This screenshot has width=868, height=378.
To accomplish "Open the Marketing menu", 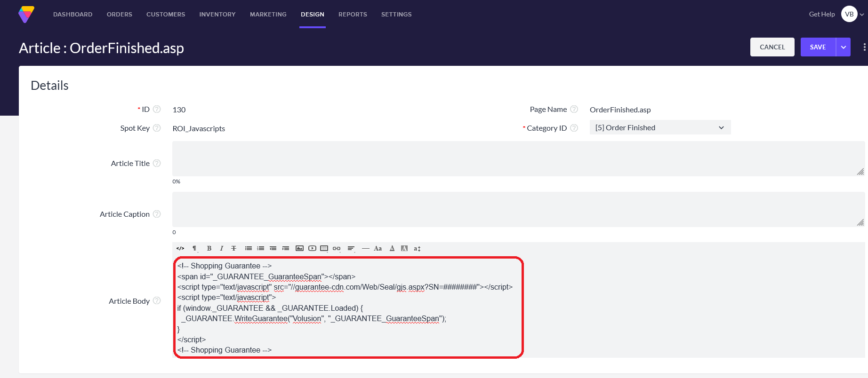I will point(268,15).
